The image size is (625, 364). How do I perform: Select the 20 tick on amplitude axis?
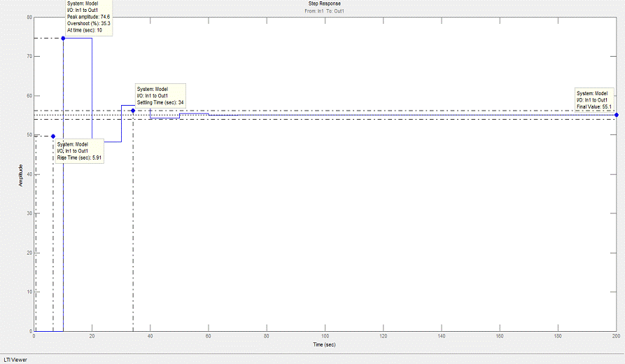pyautogui.click(x=29, y=253)
